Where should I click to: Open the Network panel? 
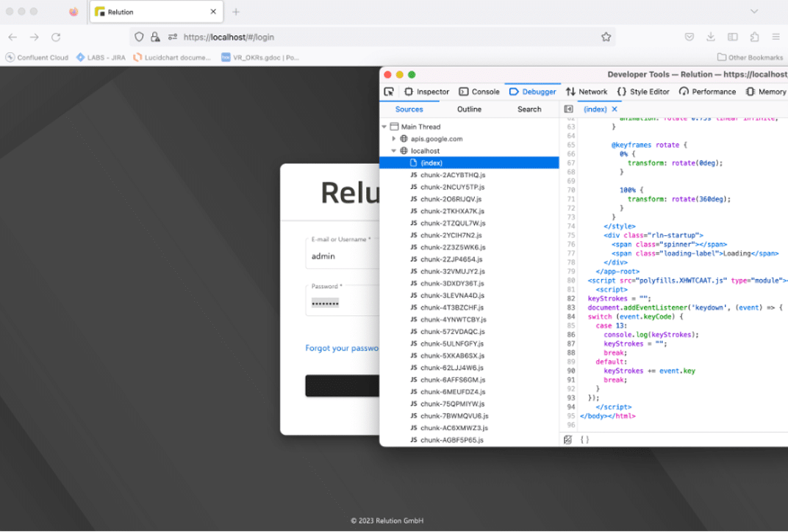587,91
